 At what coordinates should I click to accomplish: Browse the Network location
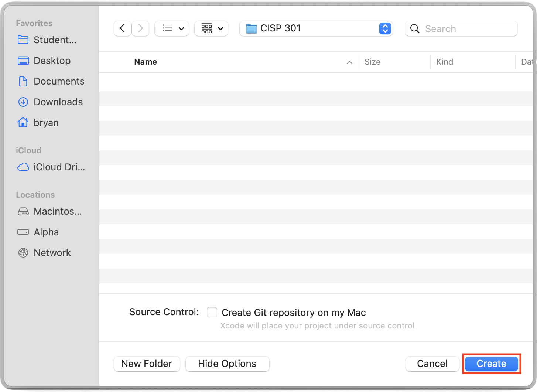coord(52,253)
